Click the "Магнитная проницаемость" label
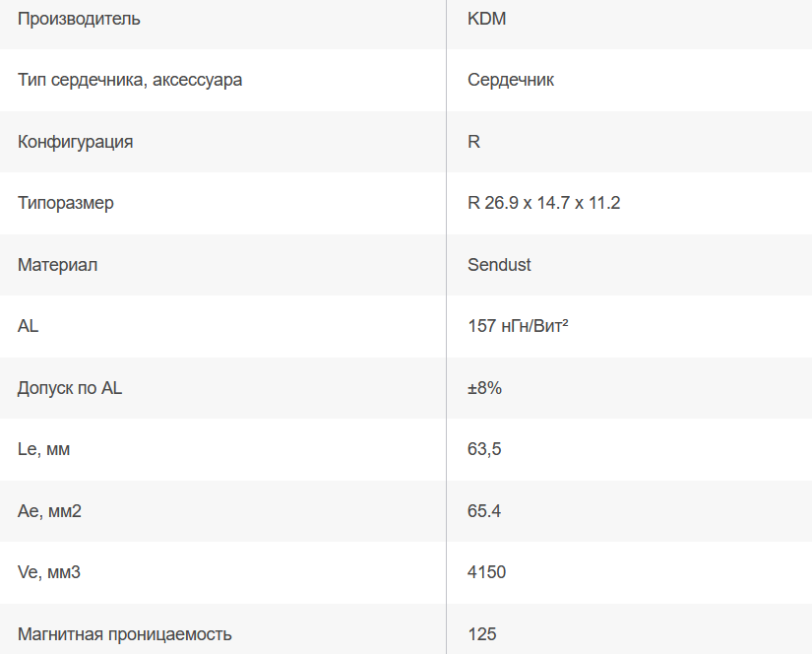 (125, 634)
